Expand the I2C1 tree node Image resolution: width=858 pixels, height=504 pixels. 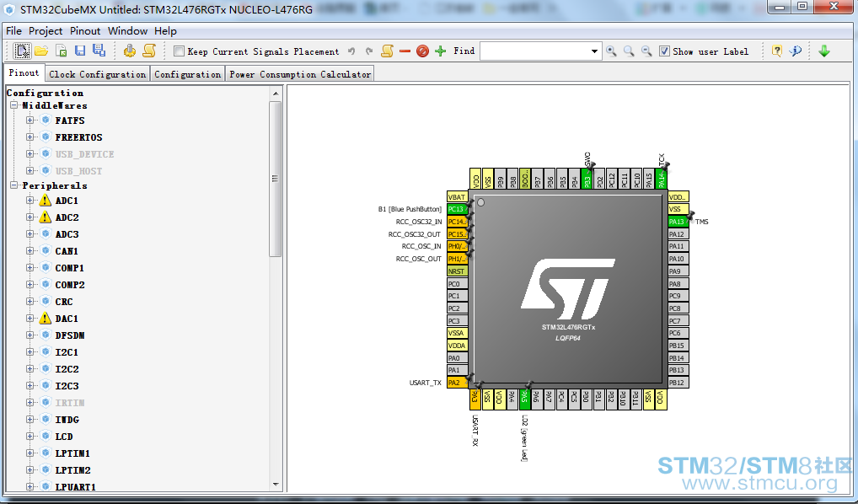[x=30, y=351]
